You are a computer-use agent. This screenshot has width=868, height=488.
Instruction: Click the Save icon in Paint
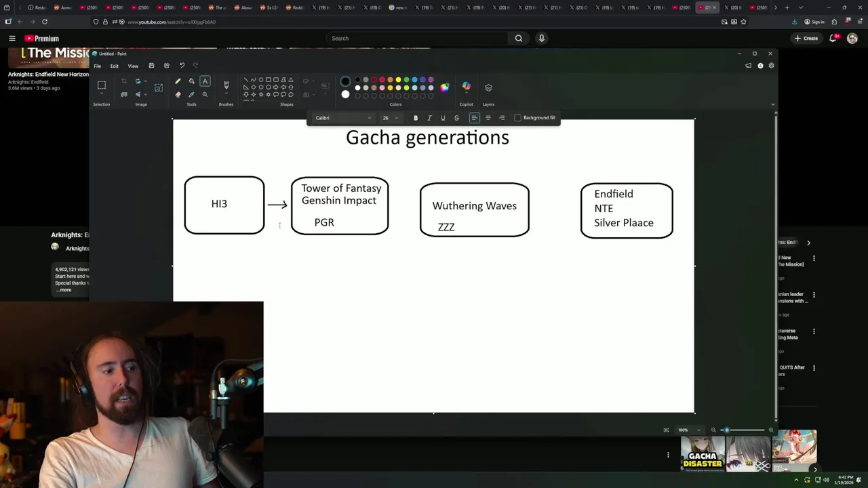click(x=151, y=66)
